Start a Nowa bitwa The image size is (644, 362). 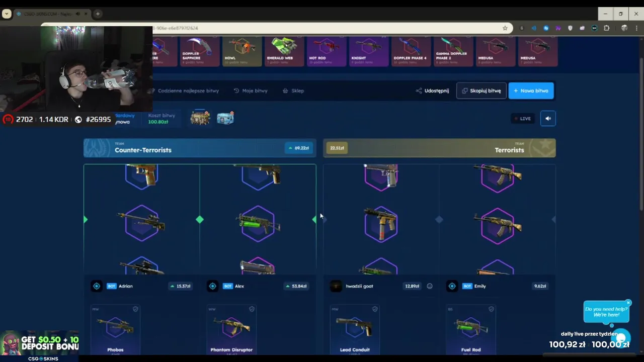[531, 90]
